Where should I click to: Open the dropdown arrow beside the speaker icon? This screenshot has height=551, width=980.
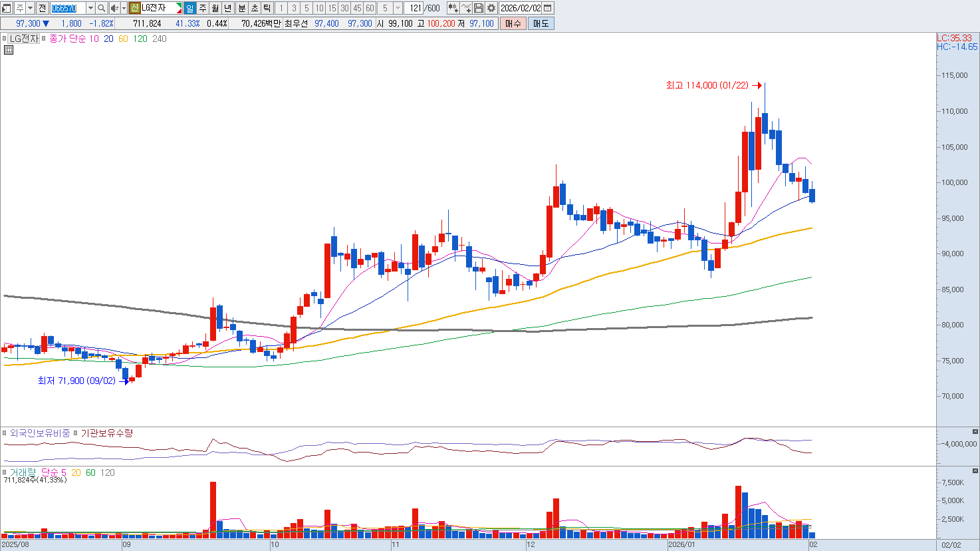(x=124, y=8)
